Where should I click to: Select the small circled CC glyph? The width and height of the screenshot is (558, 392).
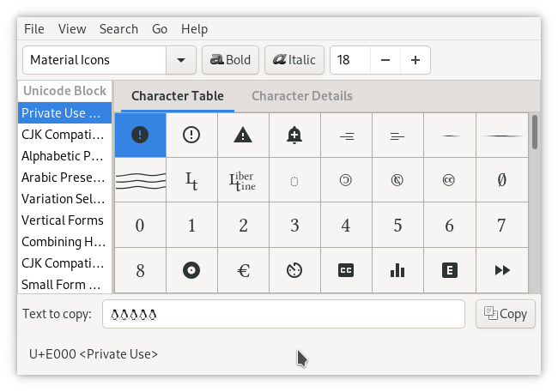pyautogui.click(x=450, y=180)
